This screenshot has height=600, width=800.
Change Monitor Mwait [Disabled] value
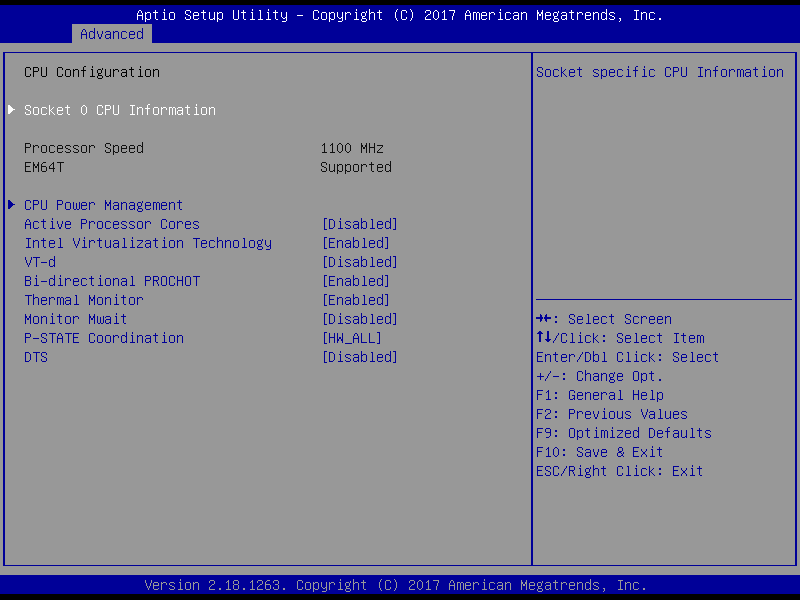click(359, 319)
